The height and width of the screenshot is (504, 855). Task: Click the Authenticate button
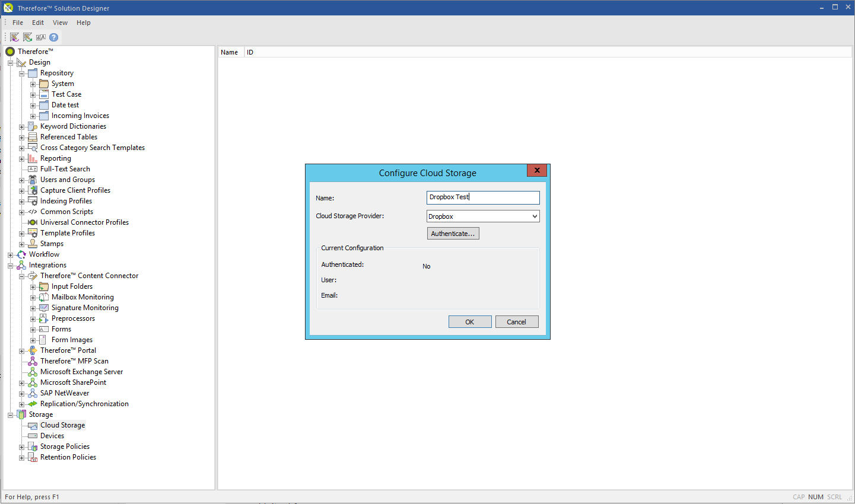pos(453,233)
